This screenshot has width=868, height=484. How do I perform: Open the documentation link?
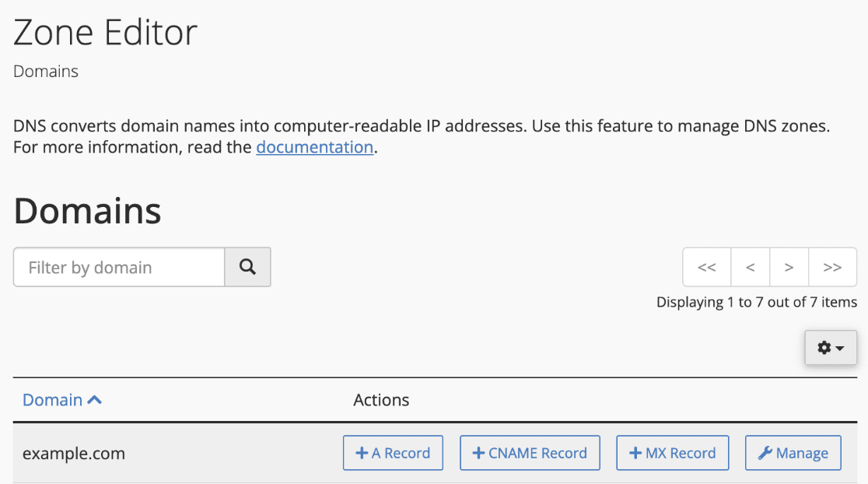[x=314, y=147]
